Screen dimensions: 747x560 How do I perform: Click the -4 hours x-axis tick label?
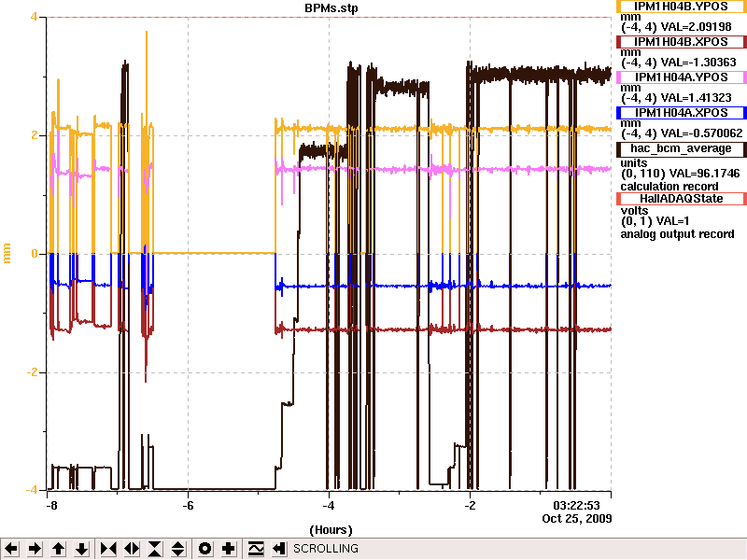tap(329, 505)
